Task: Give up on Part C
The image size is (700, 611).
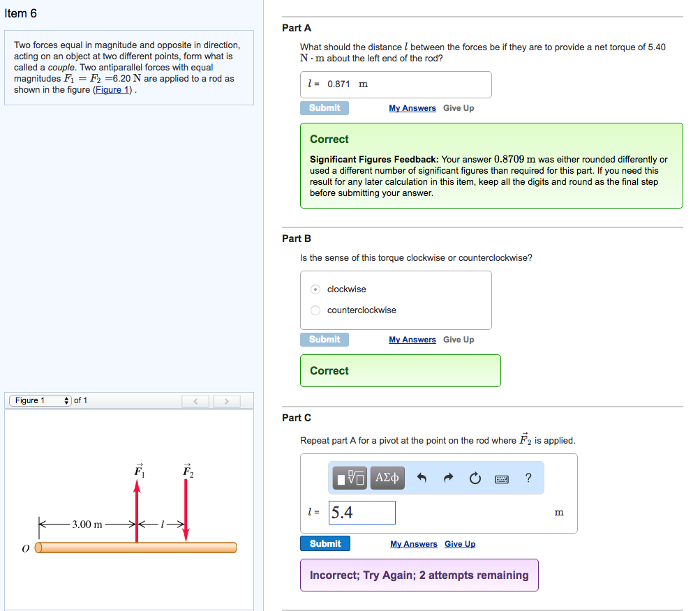Action: [x=460, y=544]
